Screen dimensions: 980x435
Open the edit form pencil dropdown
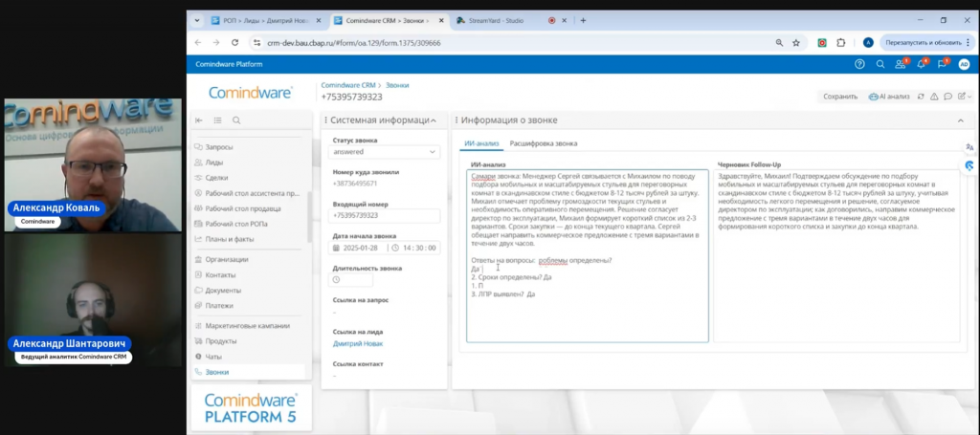(965, 97)
